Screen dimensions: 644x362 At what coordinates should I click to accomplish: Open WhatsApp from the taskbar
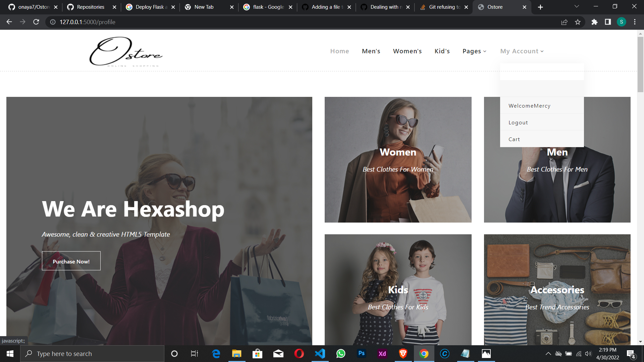click(340, 353)
